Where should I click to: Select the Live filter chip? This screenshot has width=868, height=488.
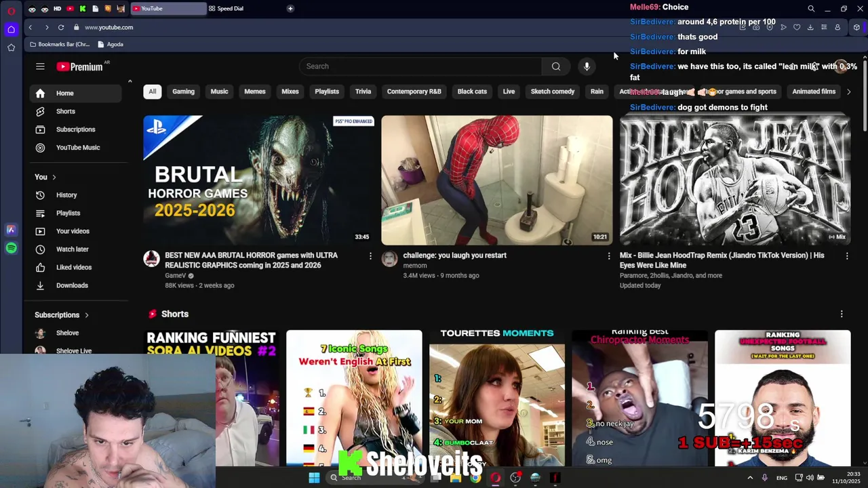(509, 91)
